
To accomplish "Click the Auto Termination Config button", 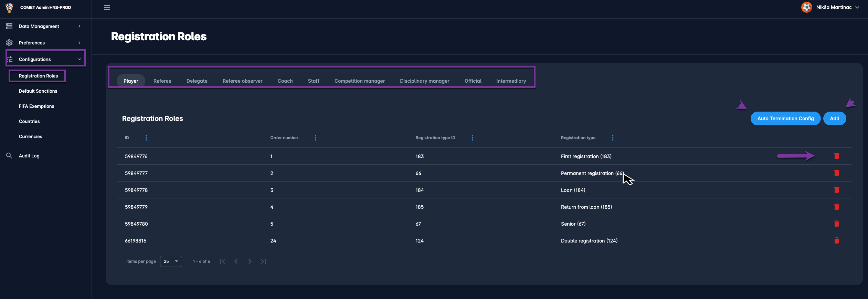I will click(785, 118).
